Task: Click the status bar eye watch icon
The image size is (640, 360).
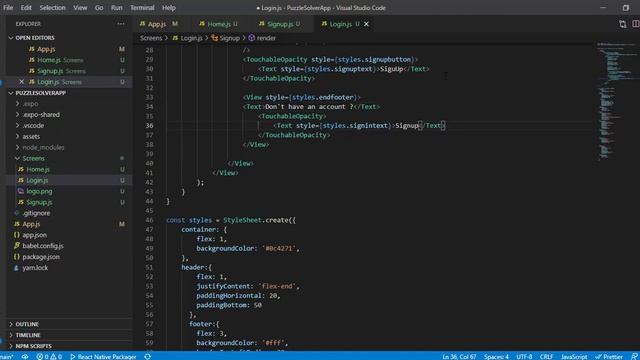Action: pyautogui.click(x=25, y=357)
